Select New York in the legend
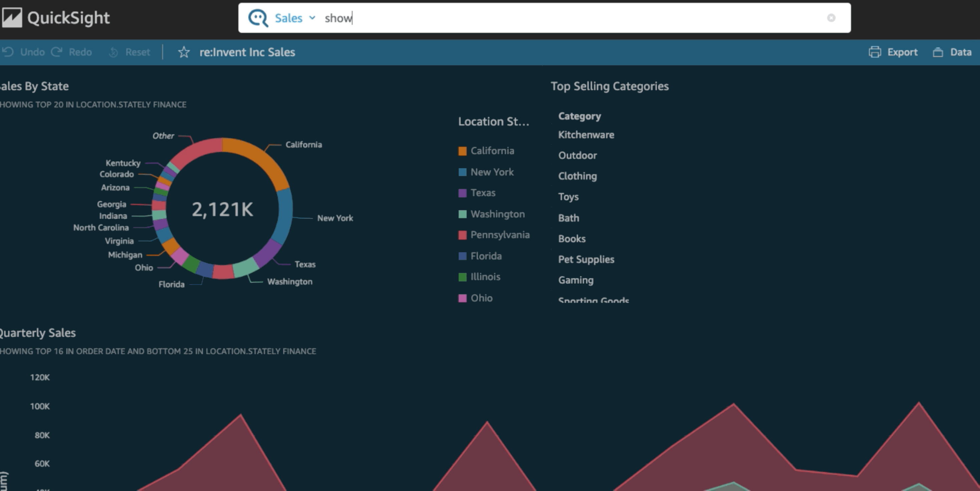 tap(492, 172)
